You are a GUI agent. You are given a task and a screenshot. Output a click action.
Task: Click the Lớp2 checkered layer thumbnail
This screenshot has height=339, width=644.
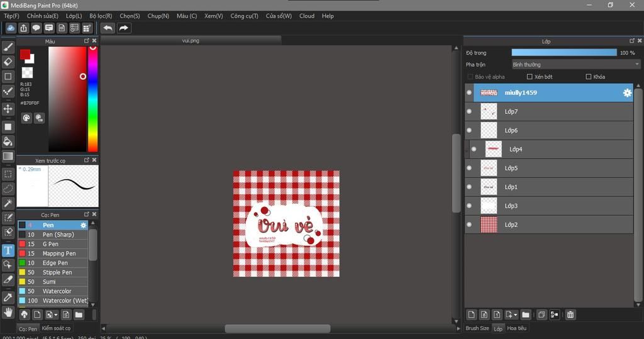tap(489, 225)
